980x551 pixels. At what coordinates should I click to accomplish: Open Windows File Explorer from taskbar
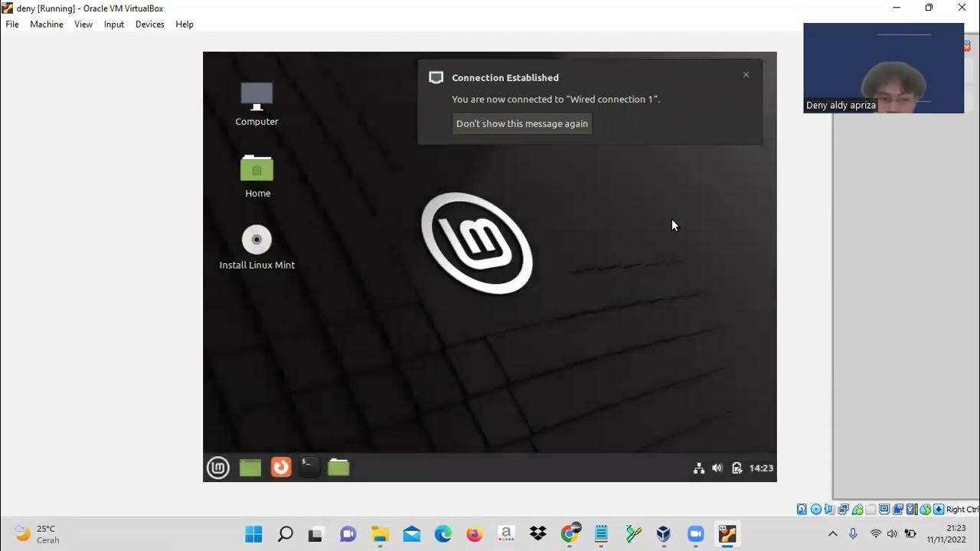380,533
